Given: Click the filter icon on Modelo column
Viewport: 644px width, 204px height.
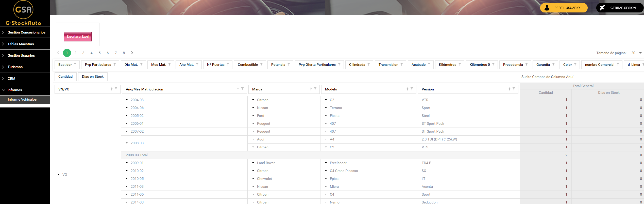Looking at the screenshot, I should (412, 89).
